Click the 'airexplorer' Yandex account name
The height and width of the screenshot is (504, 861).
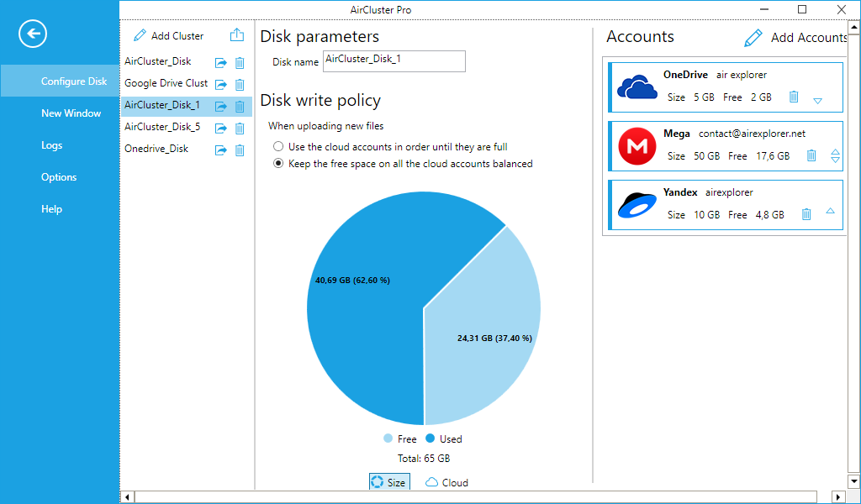tap(729, 192)
